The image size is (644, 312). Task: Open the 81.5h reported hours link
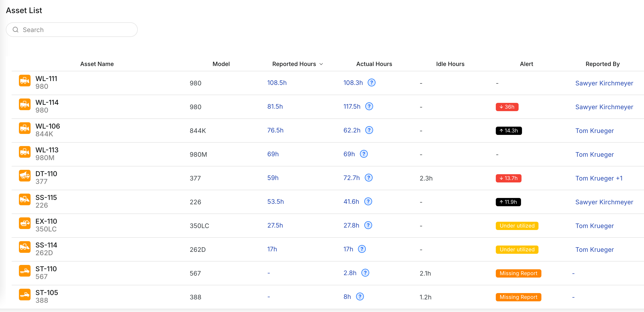click(275, 107)
